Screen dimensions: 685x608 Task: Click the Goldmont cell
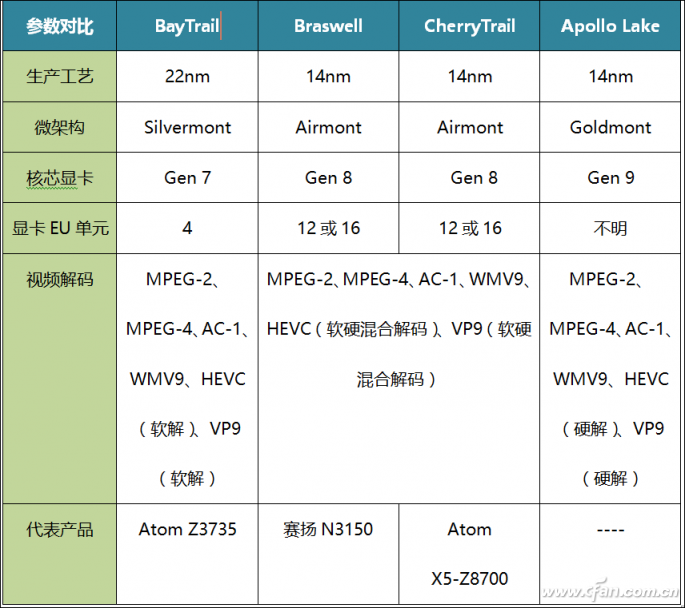tap(610, 127)
